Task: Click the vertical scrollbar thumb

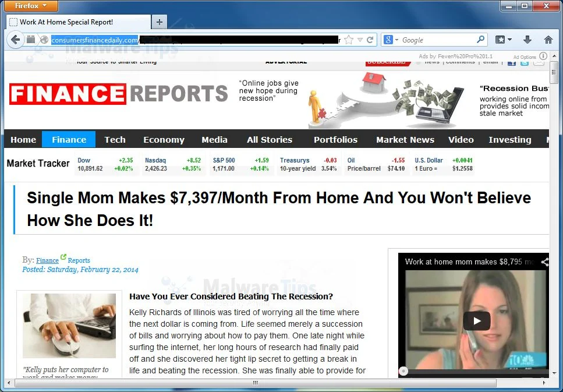Action: [554, 72]
